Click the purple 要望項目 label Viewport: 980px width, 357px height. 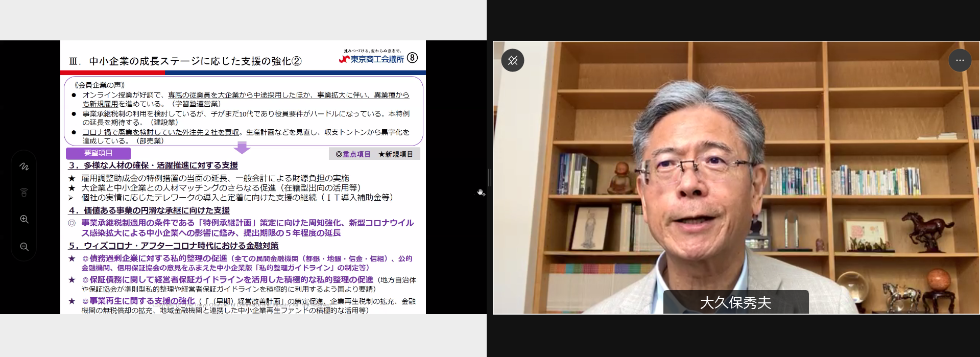click(x=98, y=153)
